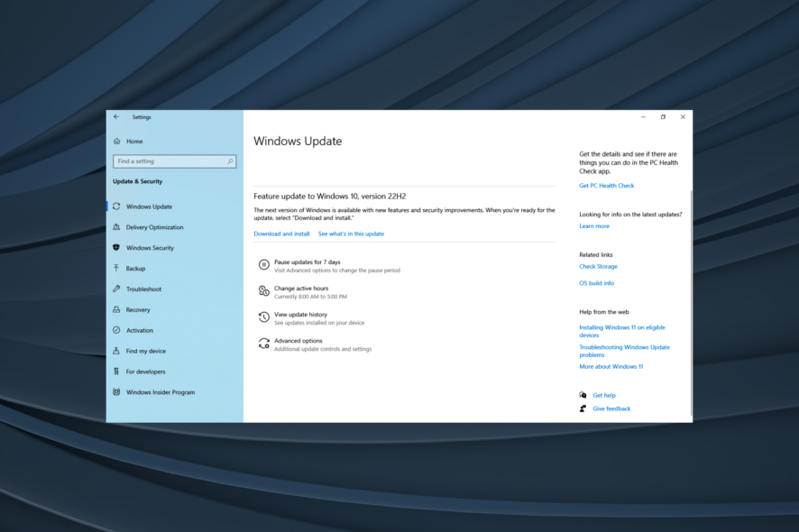Click inside the Find a setting search box
The height and width of the screenshot is (532, 799).
point(174,161)
